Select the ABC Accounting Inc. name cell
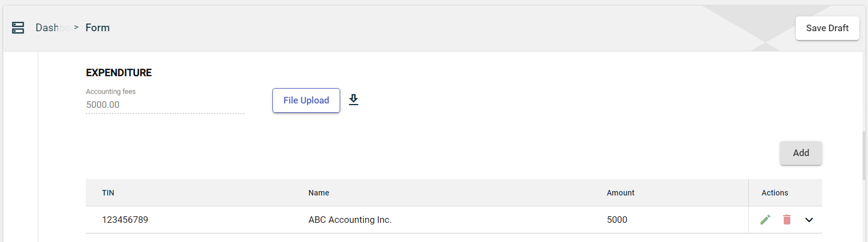This screenshot has height=242, width=868. tap(349, 220)
